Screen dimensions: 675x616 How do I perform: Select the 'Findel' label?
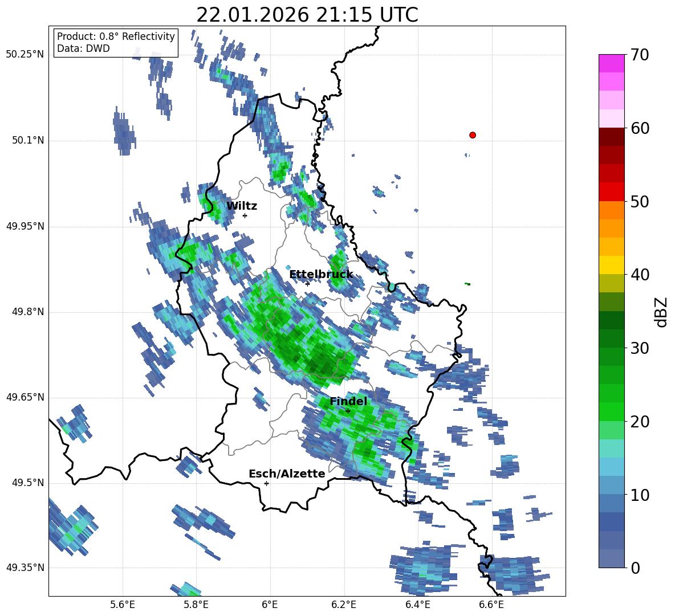point(348,401)
